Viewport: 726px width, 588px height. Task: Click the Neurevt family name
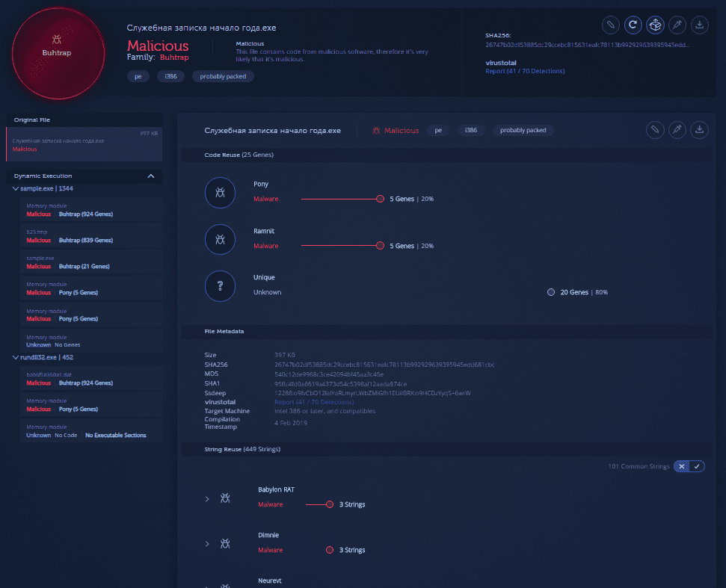[x=269, y=581]
